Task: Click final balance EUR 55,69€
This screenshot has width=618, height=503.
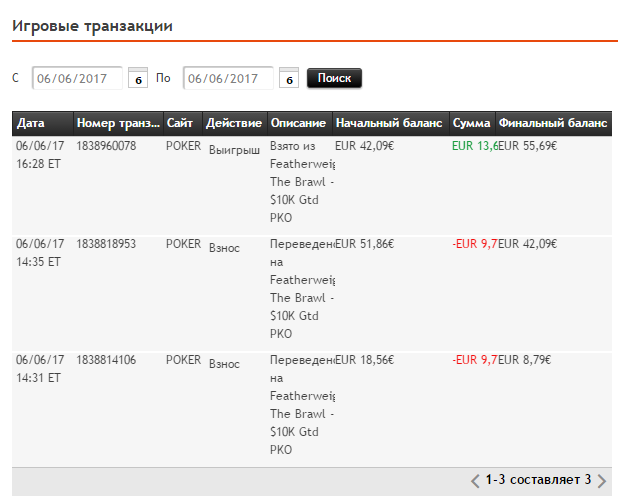Action: click(x=527, y=146)
